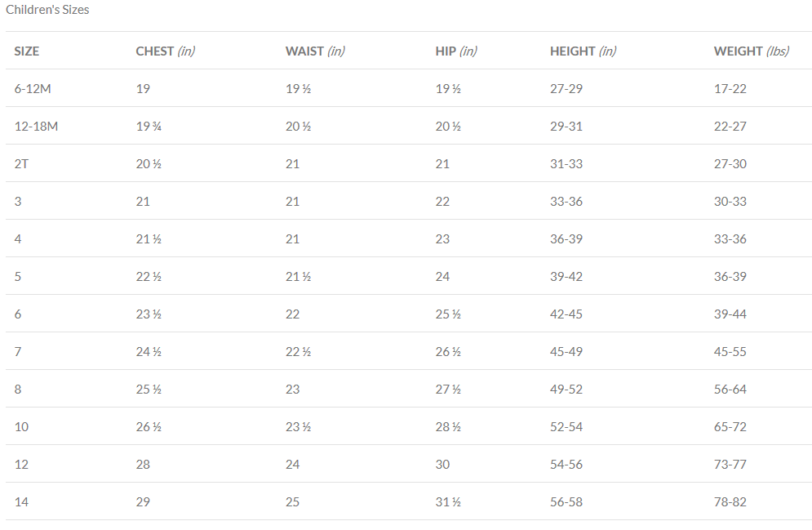
Task: Click the HEIGHT (in) column header
Action: (583, 51)
